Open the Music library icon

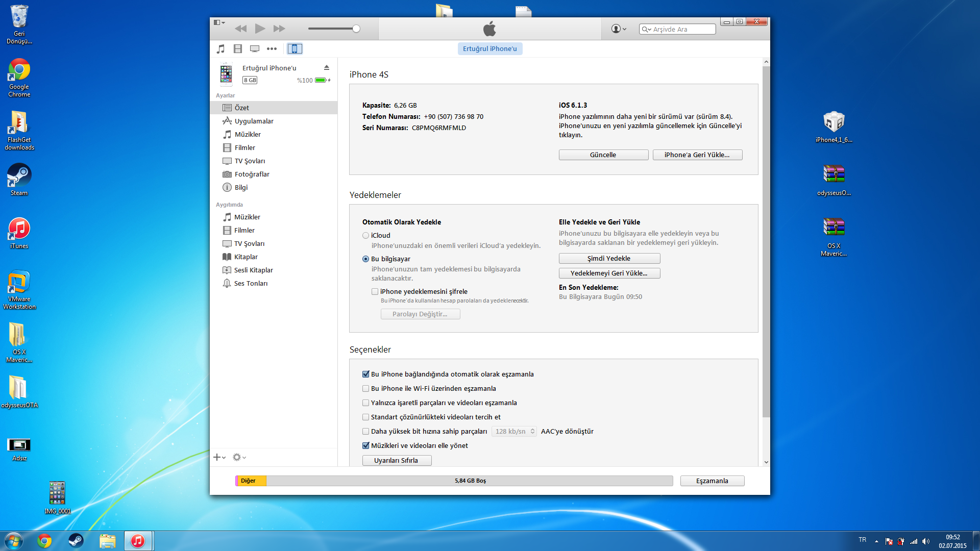point(220,49)
